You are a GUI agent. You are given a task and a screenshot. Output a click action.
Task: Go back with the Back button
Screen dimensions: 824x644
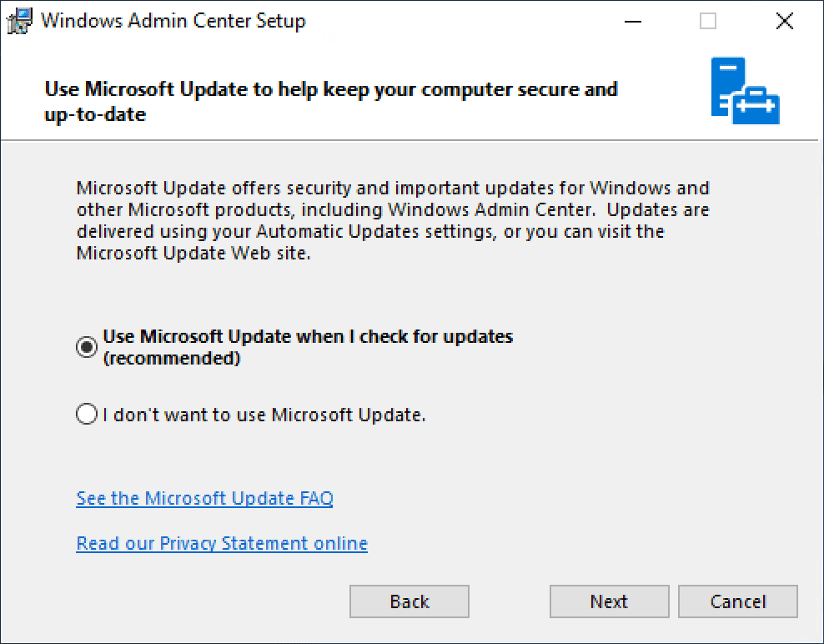[x=409, y=601]
